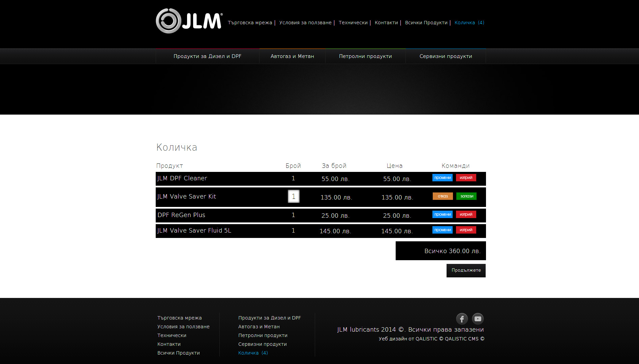Click DPF ReGen Plus product name
639x364 pixels.
[181, 215]
